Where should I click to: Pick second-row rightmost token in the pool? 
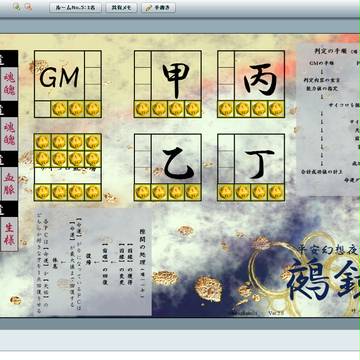[93, 159]
